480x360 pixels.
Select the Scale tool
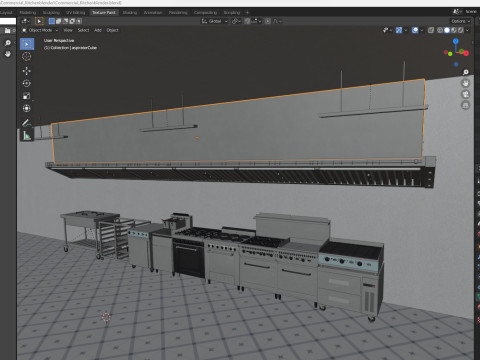pyautogui.click(x=27, y=96)
